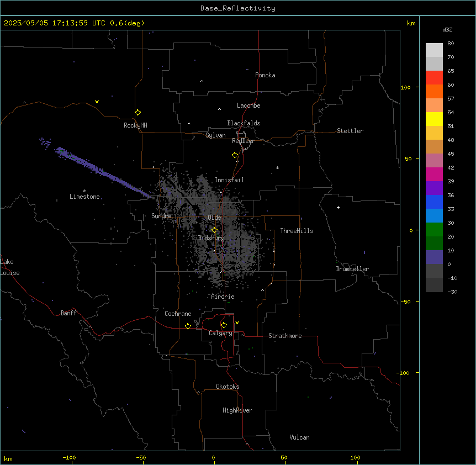Screen dimensions: 476x465
Task: Select the dark gray -10 dBZ legend swatch
Action: pyautogui.click(x=434, y=285)
